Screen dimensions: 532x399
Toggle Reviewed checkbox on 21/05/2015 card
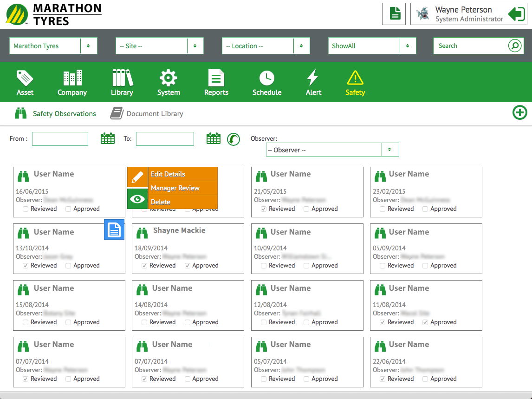coord(264,209)
